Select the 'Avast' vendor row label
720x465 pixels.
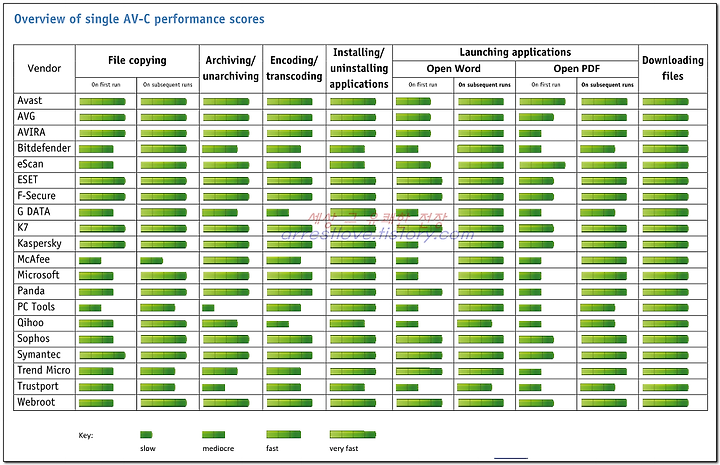(29, 101)
